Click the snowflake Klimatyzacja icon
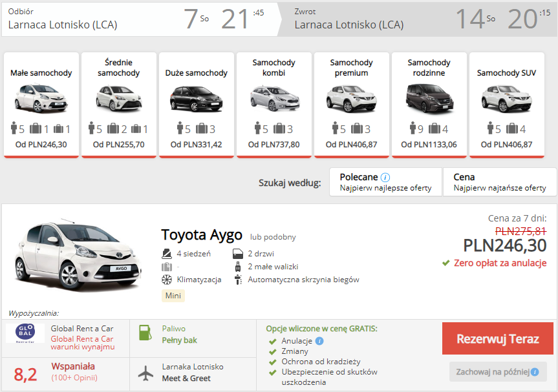Screen dimensions: 558x392 coord(167,280)
